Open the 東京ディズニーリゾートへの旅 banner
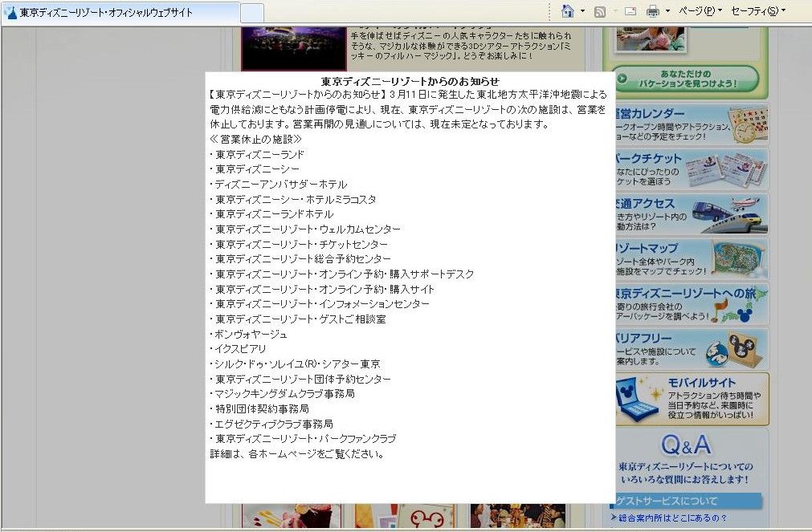Screen dimensions: 812x532 tap(692, 304)
